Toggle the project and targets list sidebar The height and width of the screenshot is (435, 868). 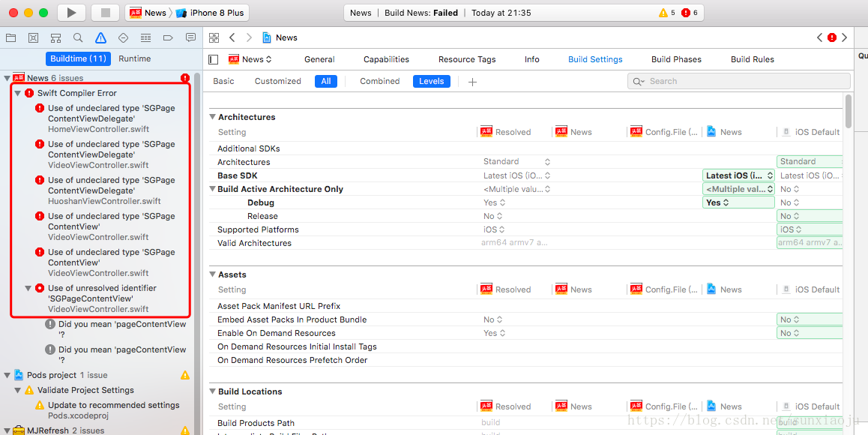pyautogui.click(x=214, y=59)
